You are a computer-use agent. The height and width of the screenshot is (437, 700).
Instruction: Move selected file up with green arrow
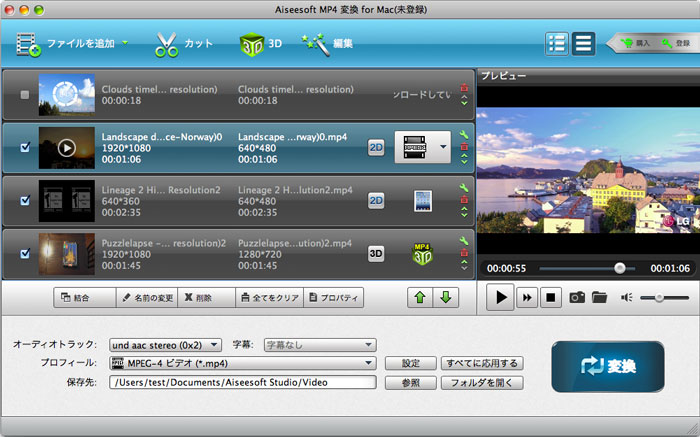420,297
